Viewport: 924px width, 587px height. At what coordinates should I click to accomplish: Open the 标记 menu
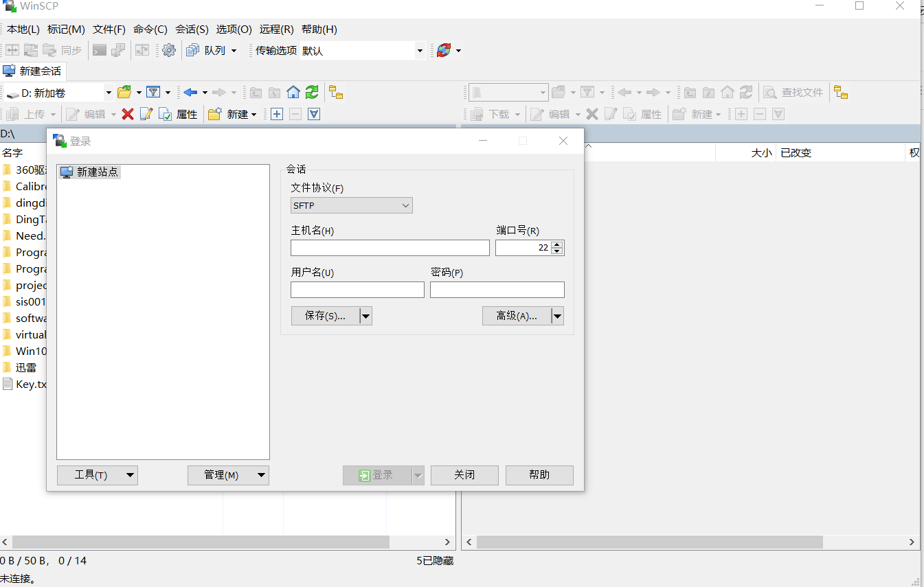coord(66,29)
